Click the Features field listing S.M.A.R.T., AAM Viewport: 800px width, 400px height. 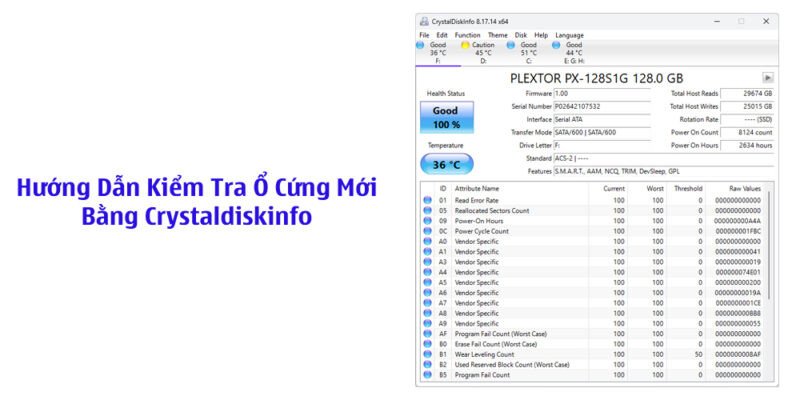click(663, 171)
